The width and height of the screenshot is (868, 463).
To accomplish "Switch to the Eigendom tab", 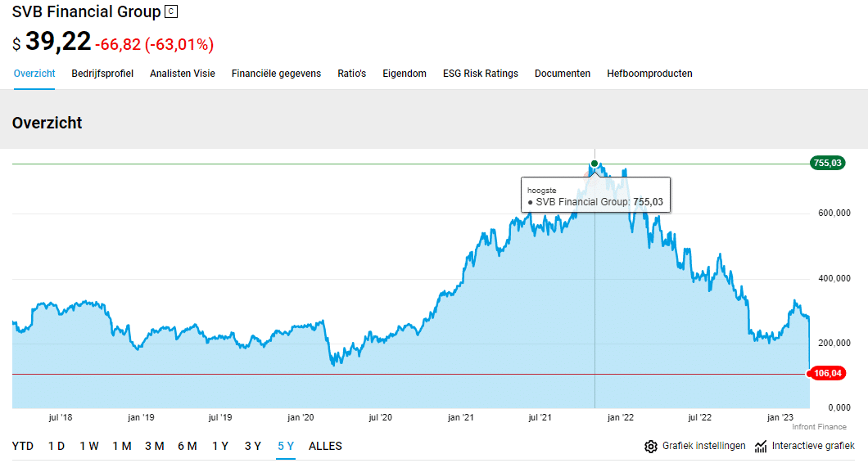I will click(404, 74).
